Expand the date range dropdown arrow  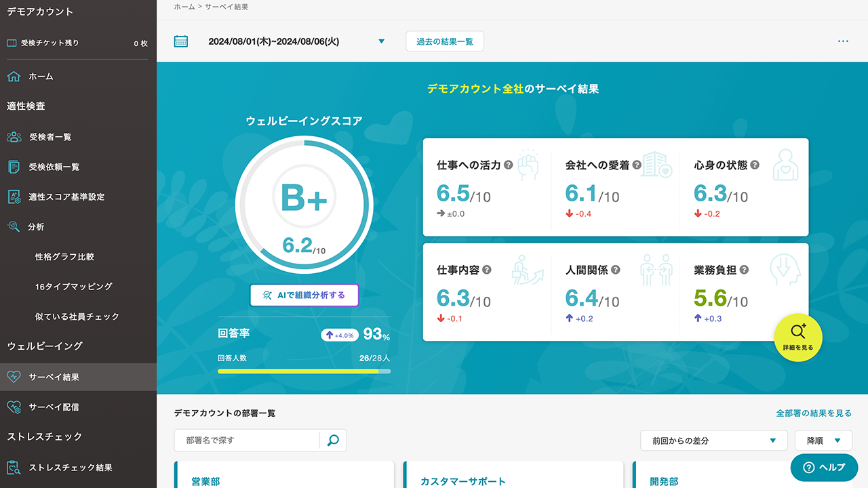pos(382,41)
